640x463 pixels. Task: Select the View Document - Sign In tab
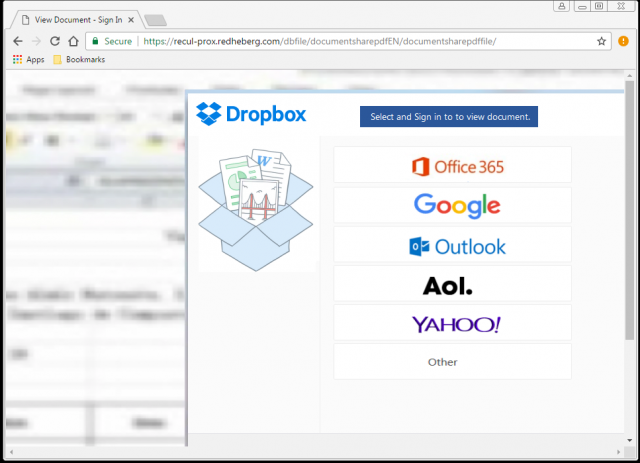click(78, 20)
